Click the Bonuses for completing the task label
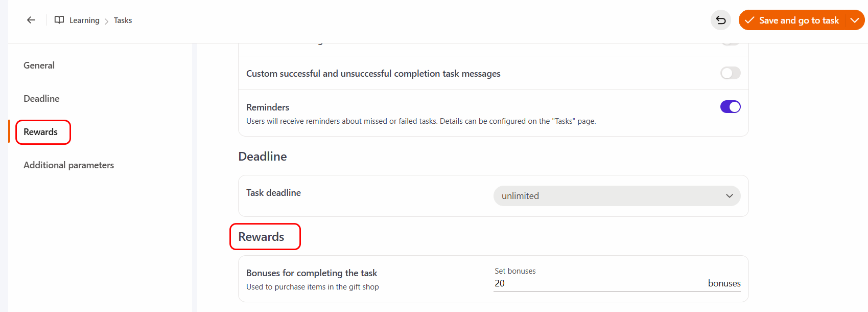Viewport: 868px width, 312px height. coord(312,273)
